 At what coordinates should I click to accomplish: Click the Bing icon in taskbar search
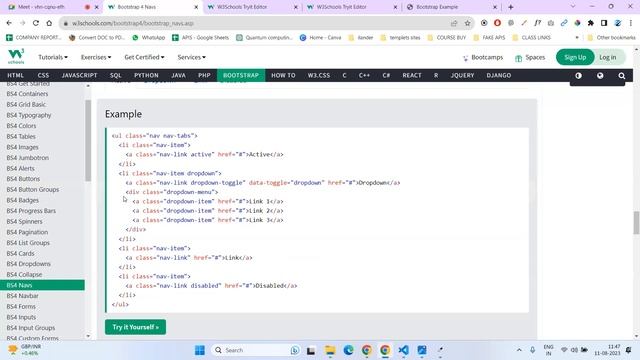[x=295, y=350]
